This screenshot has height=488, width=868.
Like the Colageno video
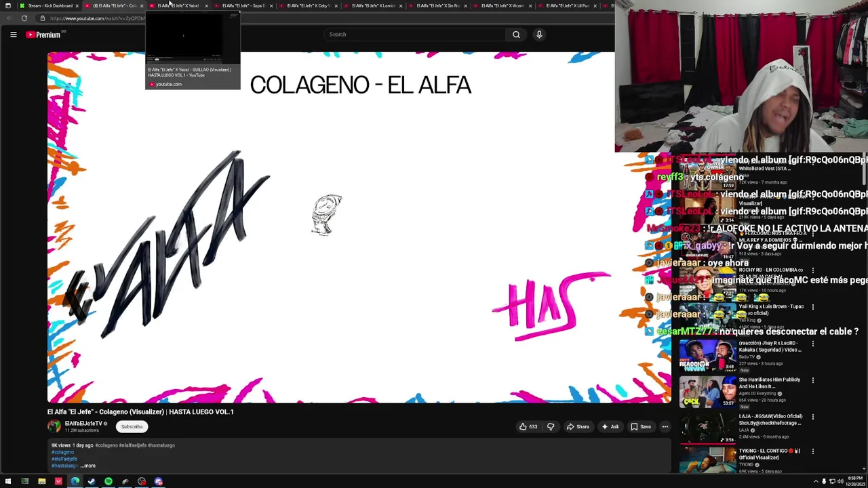click(528, 427)
